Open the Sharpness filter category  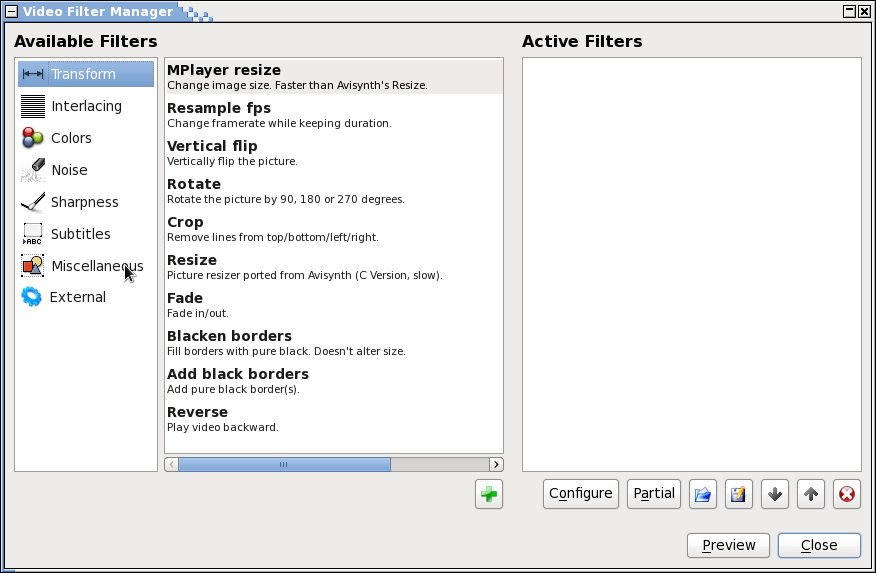coord(86,202)
